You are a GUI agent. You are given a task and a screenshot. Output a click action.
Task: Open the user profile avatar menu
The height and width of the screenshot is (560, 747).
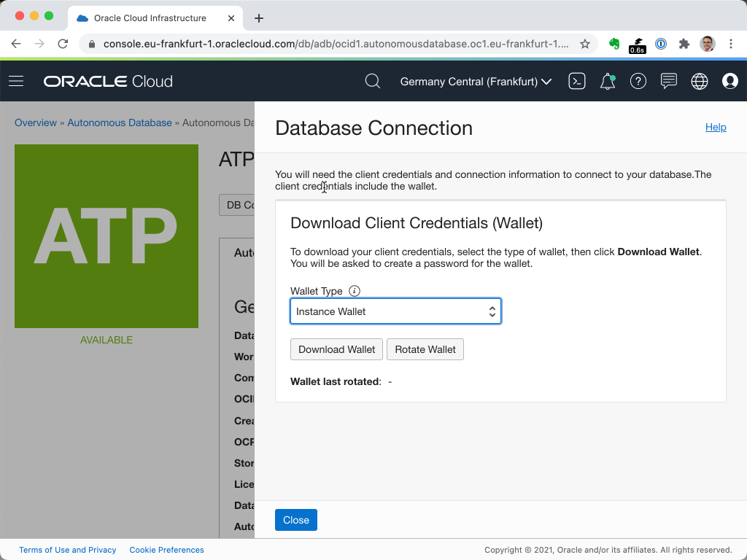[729, 81]
